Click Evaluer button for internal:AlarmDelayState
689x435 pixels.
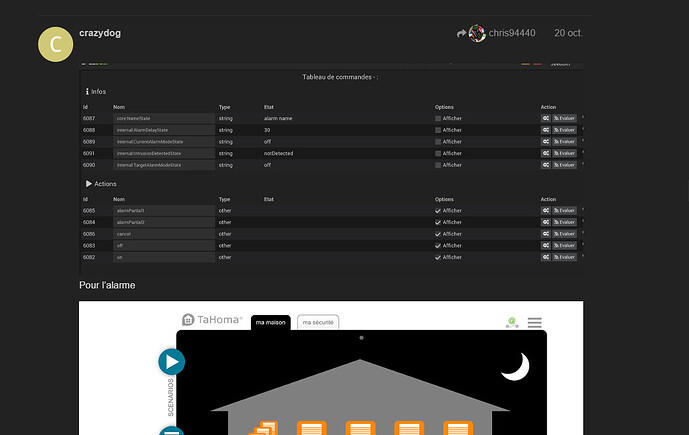click(x=564, y=130)
